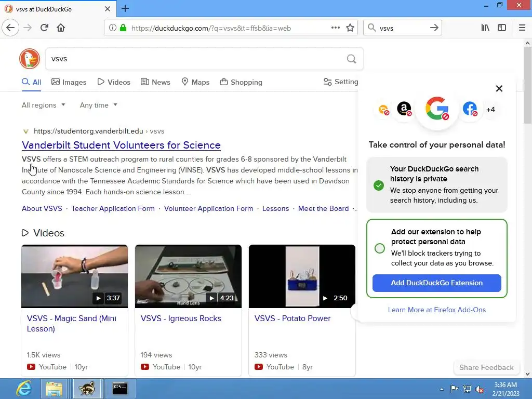Viewport: 532px width, 399px height.
Task: Open the All regions dropdown
Action: click(44, 105)
